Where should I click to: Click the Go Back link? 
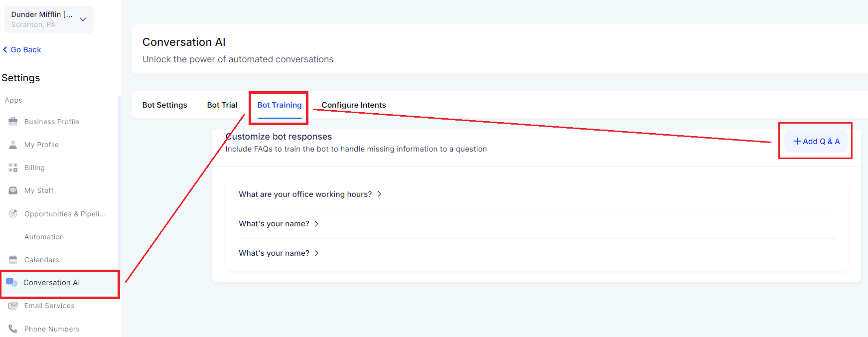coord(22,50)
